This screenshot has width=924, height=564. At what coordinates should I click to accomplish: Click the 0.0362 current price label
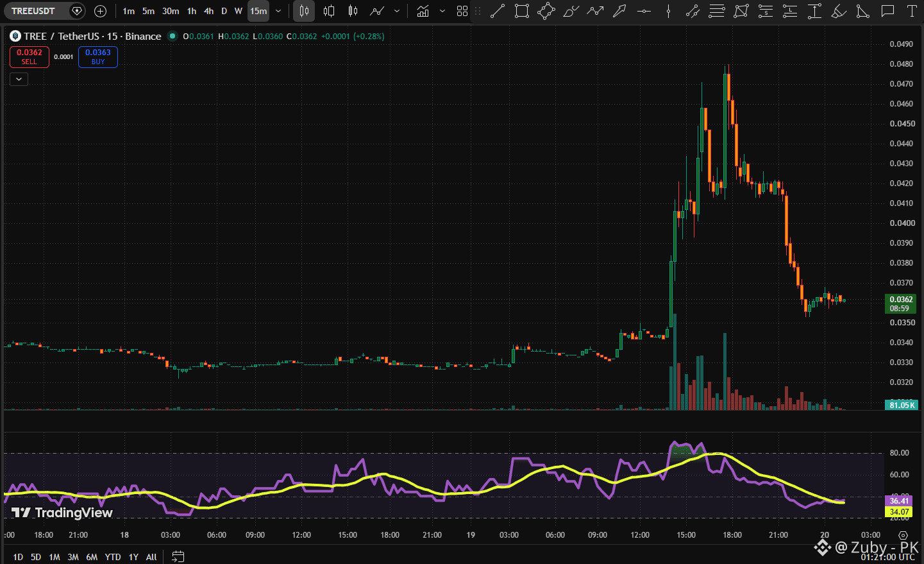[x=901, y=303]
